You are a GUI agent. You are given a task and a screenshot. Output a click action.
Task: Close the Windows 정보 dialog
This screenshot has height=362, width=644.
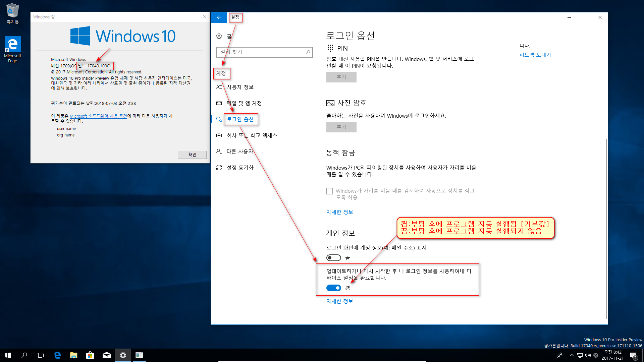[205, 17]
